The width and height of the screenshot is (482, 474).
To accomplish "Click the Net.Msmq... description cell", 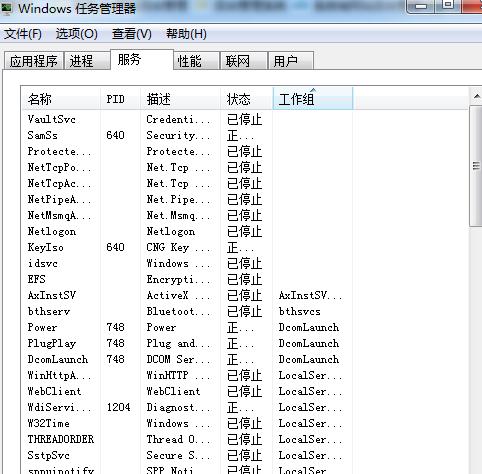I will pos(179,215).
